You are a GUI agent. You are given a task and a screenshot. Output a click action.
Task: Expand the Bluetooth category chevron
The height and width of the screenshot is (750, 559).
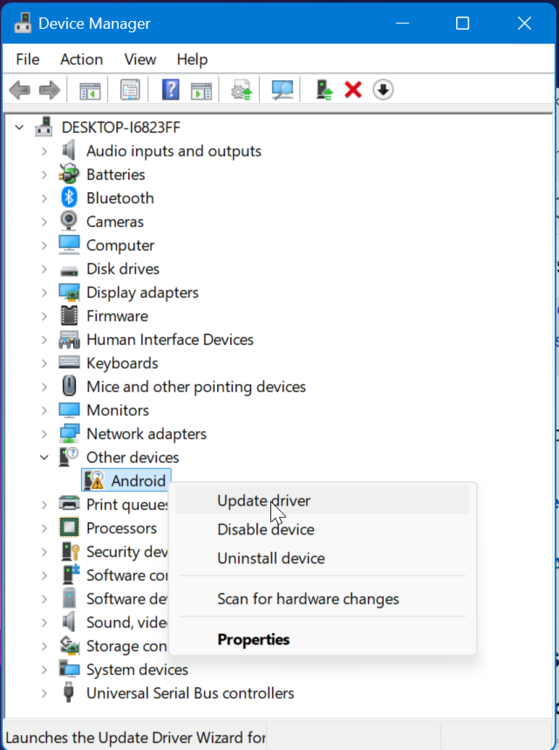44,198
